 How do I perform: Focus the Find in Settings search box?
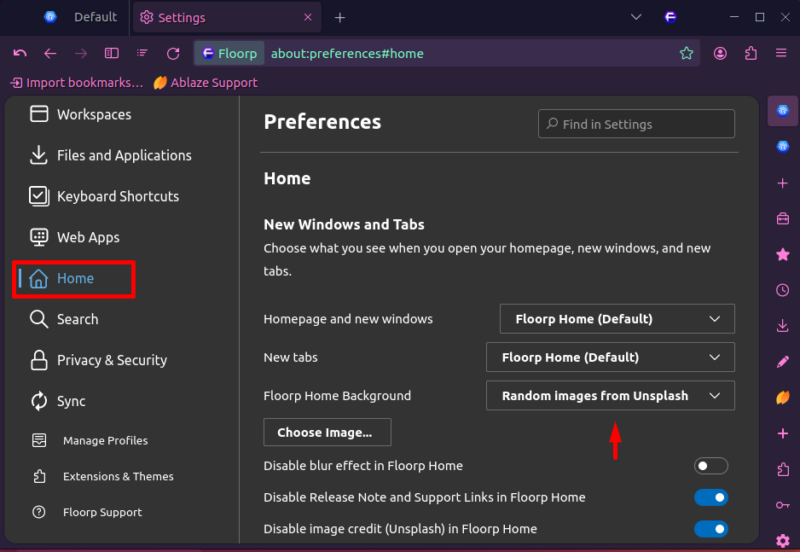tap(636, 124)
